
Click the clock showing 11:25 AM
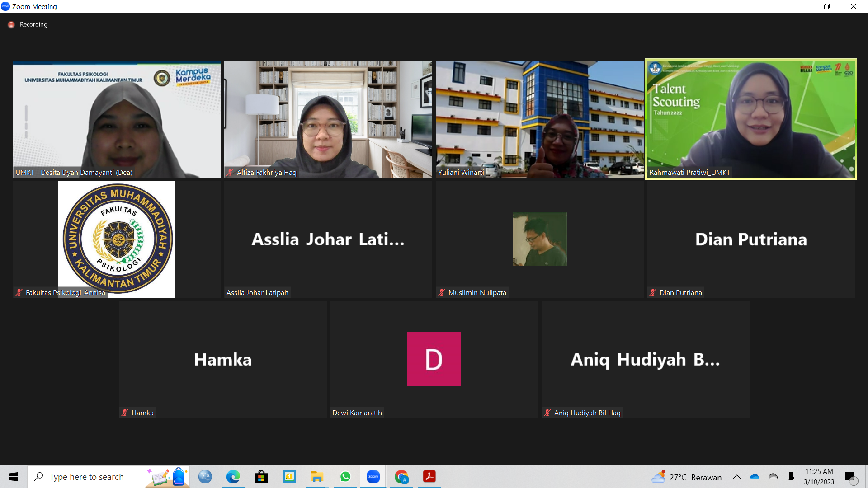pyautogui.click(x=819, y=477)
